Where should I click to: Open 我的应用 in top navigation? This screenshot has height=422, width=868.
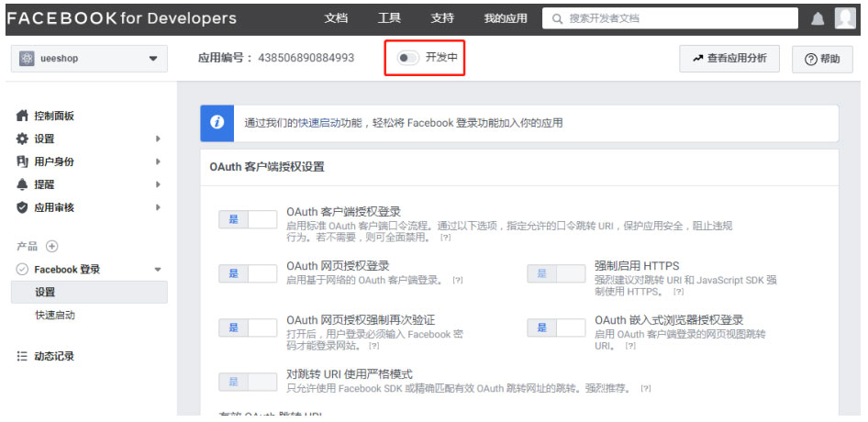pyautogui.click(x=506, y=18)
